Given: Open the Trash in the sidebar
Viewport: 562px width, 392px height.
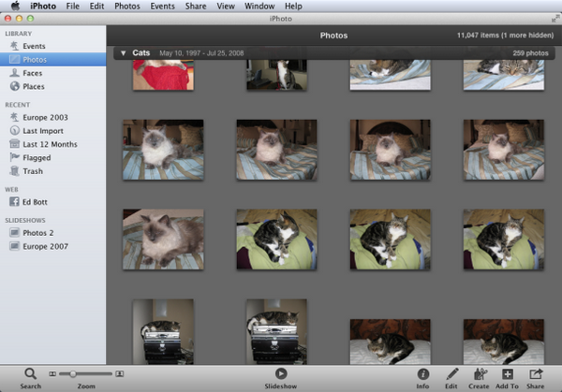Looking at the screenshot, I should [x=33, y=171].
